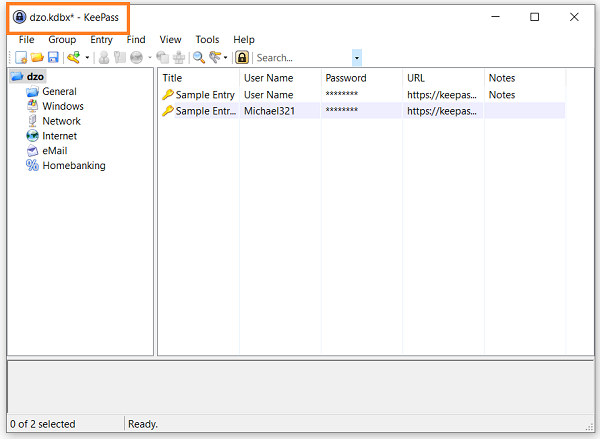This screenshot has height=439, width=600.
Task: Click the Internet globe icon
Action: click(33, 136)
